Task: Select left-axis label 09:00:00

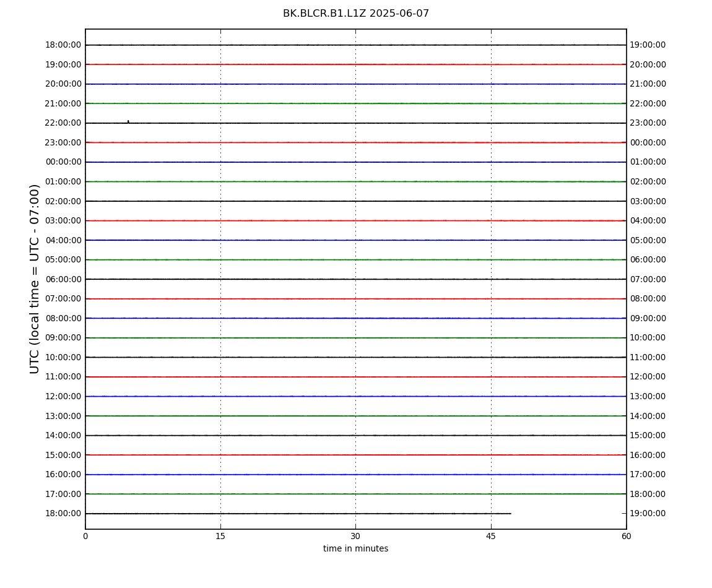Action: [63, 338]
